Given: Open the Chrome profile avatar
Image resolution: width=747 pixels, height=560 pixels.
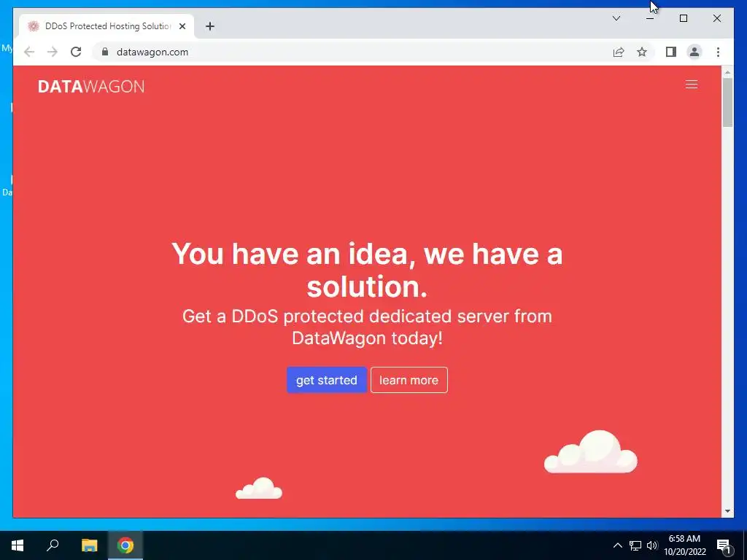Looking at the screenshot, I should [x=694, y=52].
